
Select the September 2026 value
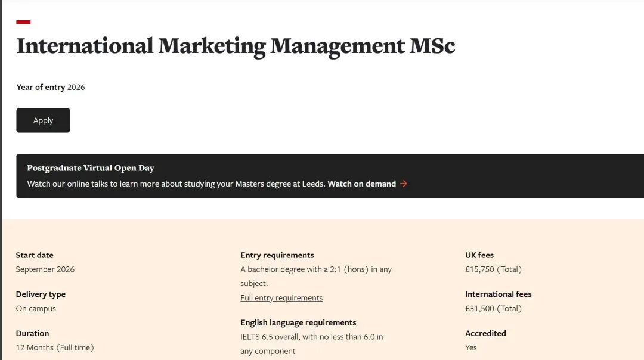coord(45,269)
